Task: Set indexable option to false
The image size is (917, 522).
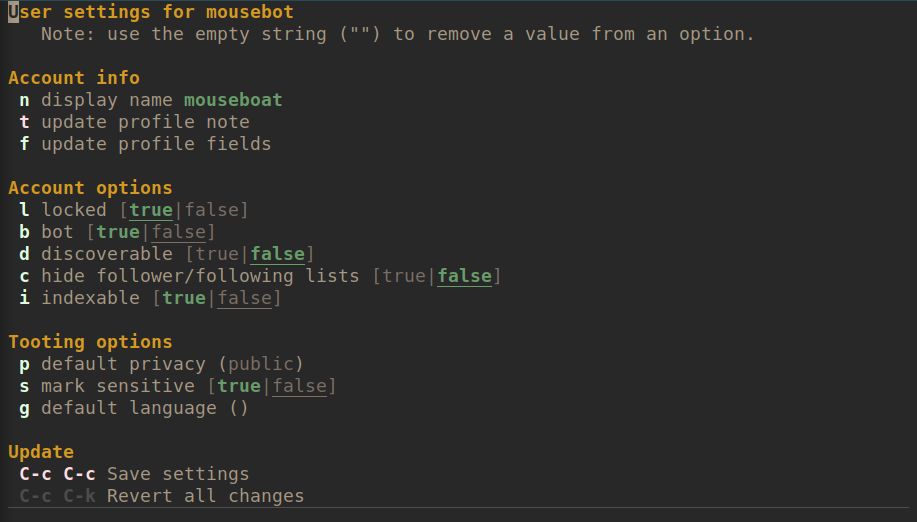Action: pyautogui.click(x=244, y=298)
